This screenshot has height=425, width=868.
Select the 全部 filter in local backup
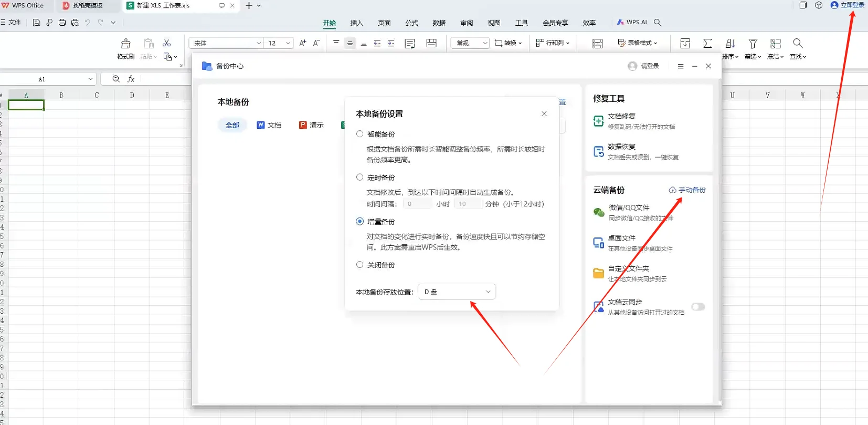232,125
